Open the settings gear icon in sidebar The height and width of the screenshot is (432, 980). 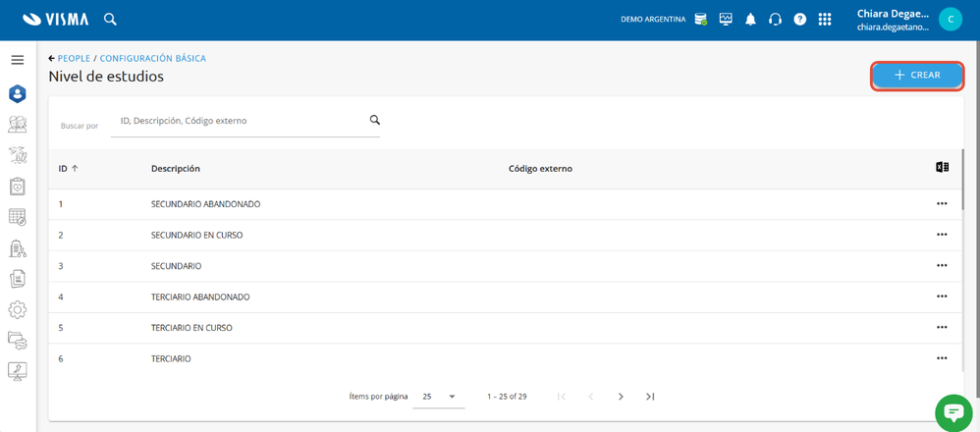point(18,309)
